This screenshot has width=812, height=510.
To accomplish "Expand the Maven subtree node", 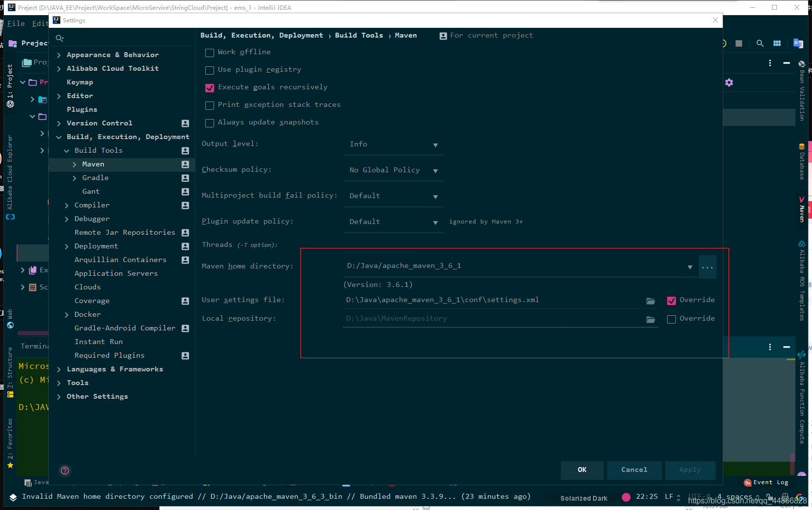I will click(75, 164).
